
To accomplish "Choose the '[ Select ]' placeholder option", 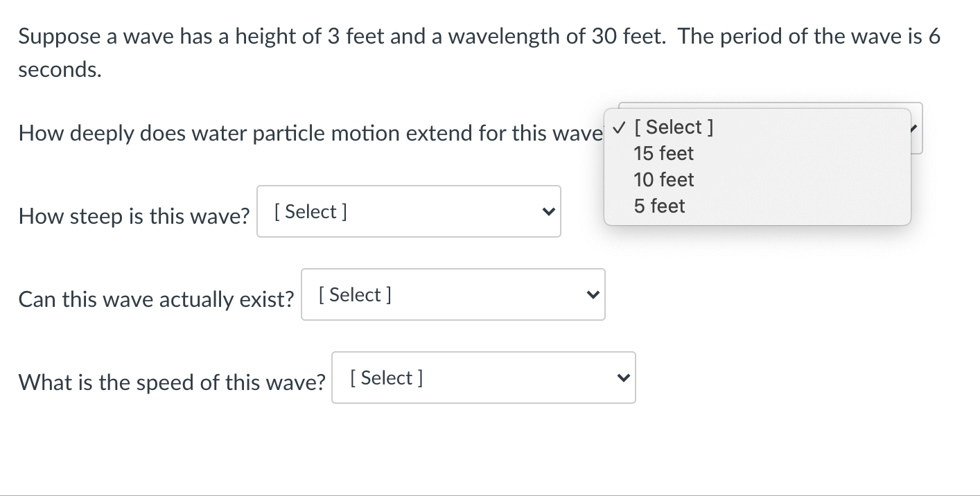I will [x=674, y=127].
